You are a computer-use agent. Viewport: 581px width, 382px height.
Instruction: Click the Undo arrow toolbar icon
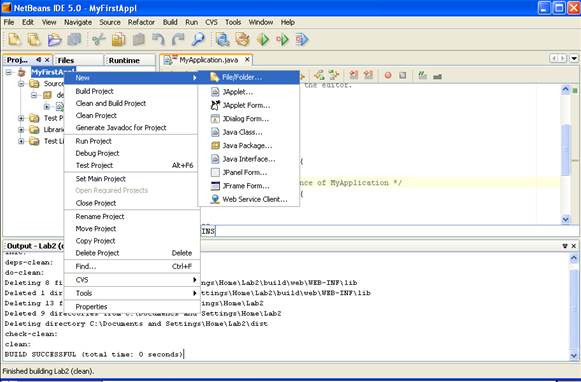159,39
